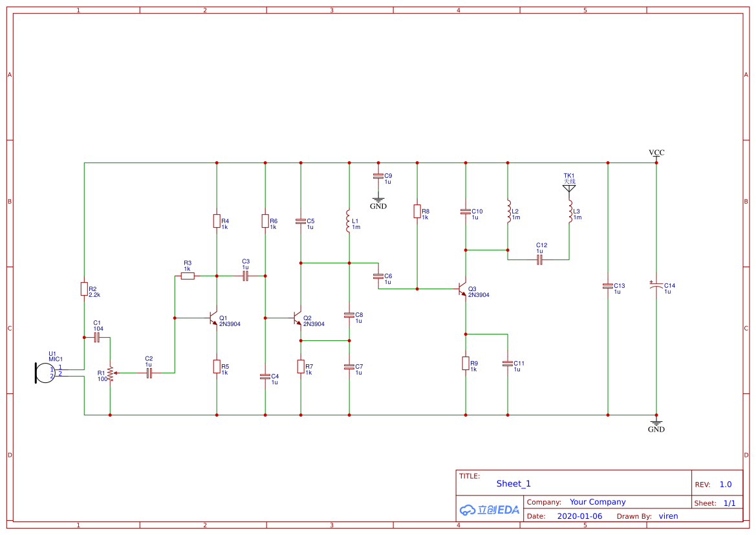Image resolution: width=756 pixels, height=535 pixels.
Task: Select the C1 104 capacitor
Action: (97, 338)
